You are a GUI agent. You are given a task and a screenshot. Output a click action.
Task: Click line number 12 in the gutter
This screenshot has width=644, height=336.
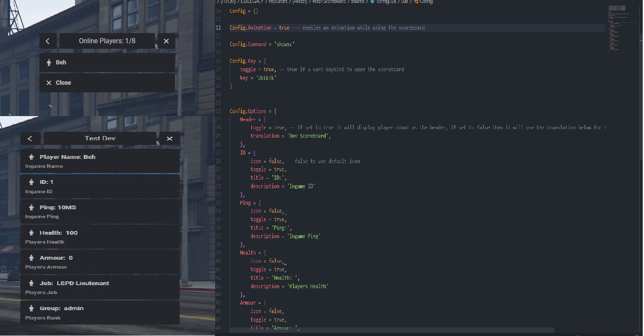click(219, 28)
